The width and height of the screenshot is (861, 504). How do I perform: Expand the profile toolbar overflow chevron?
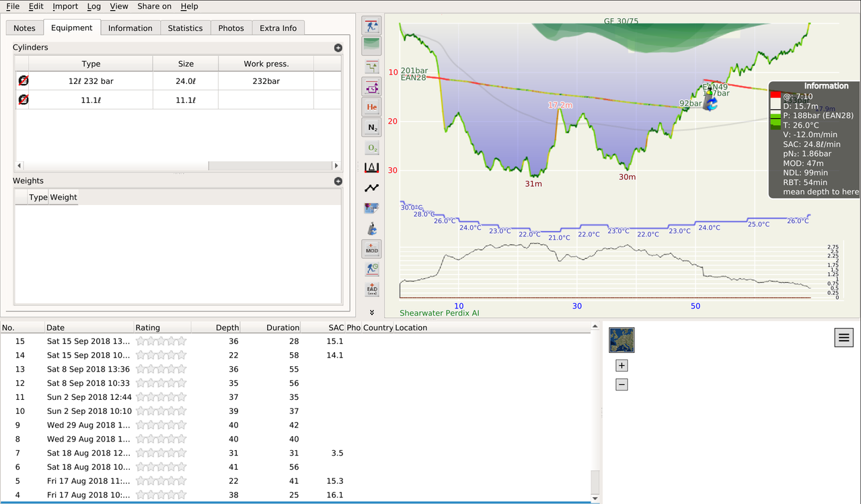(371, 312)
